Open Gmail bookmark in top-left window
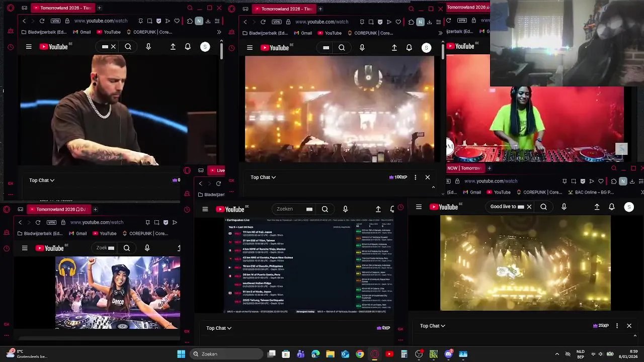644x362 pixels. click(x=82, y=32)
